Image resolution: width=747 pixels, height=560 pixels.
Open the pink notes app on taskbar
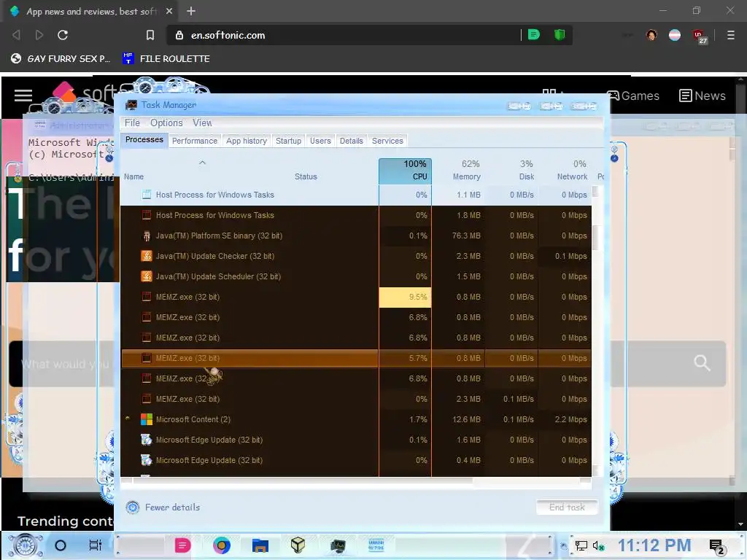pos(182,545)
